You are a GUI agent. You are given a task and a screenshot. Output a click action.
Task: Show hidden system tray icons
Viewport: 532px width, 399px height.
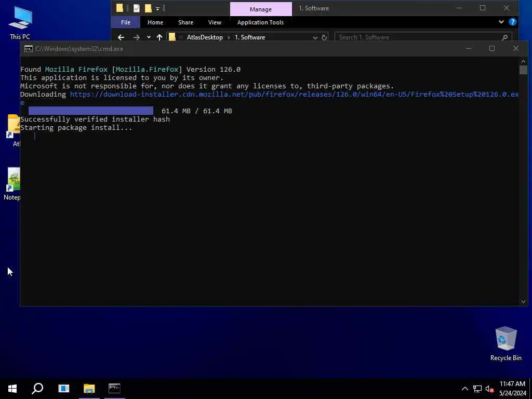(x=465, y=389)
